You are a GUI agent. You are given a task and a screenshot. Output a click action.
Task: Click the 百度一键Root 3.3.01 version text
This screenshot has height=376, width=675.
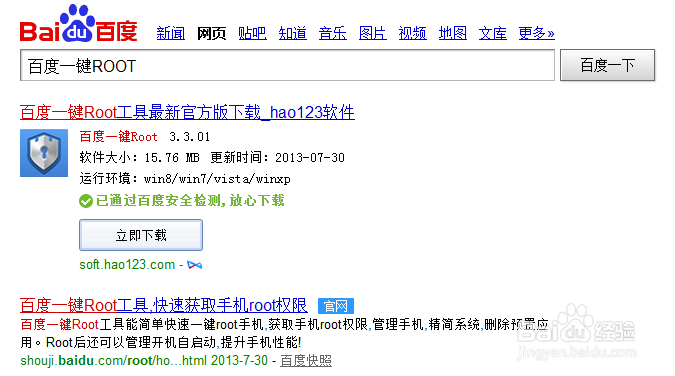coord(145,137)
